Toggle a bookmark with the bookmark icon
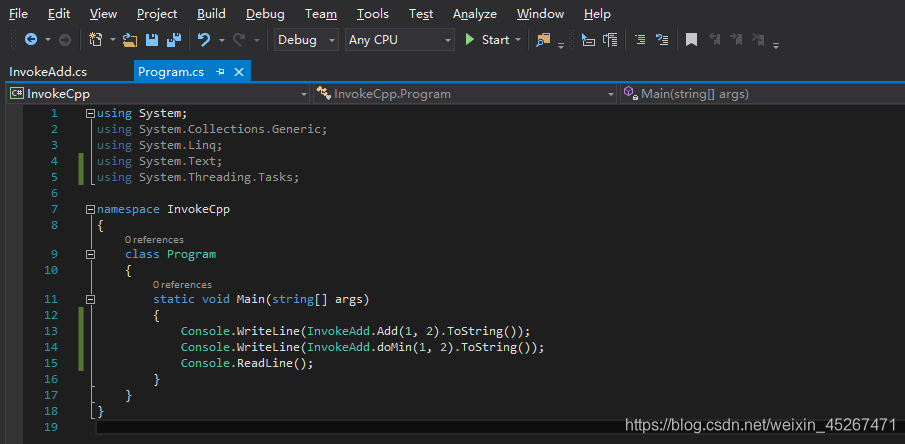The height and width of the screenshot is (444, 905). point(691,40)
